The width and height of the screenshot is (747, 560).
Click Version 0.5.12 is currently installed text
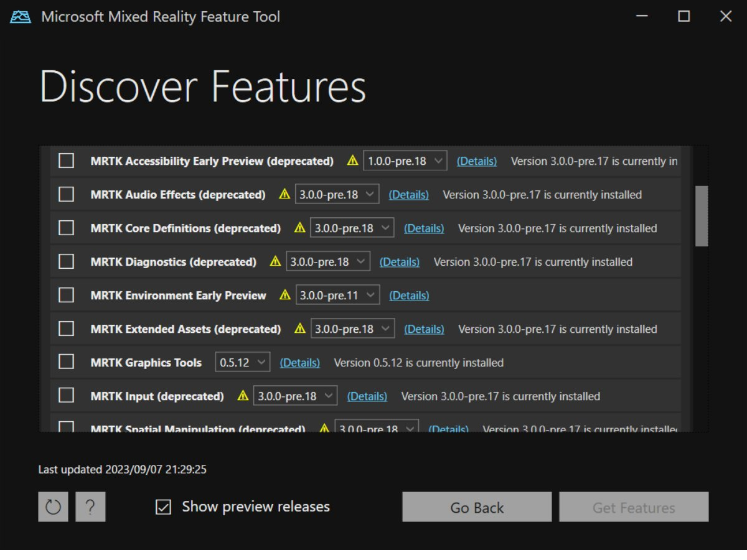[419, 363]
